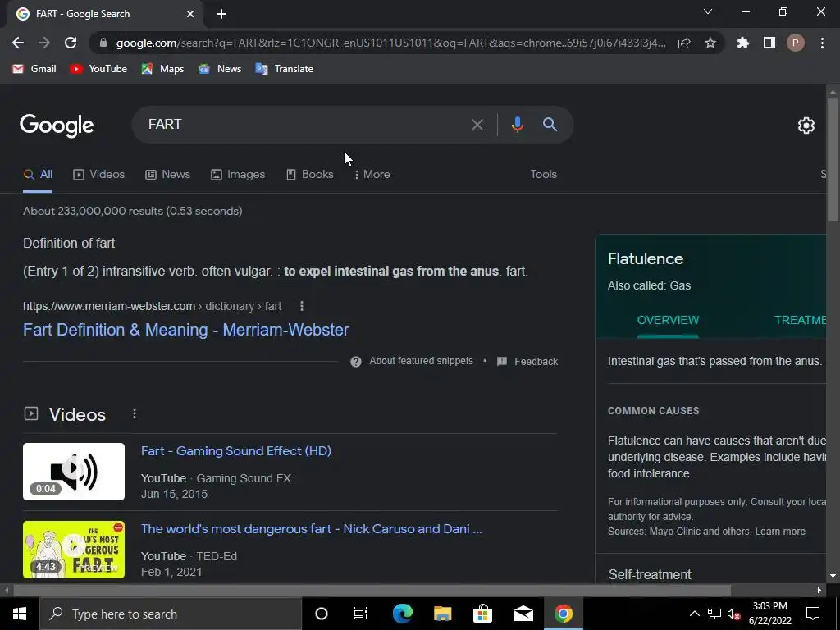
Task: Switch to the Videos results tab
Action: click(x=99, y=175)
